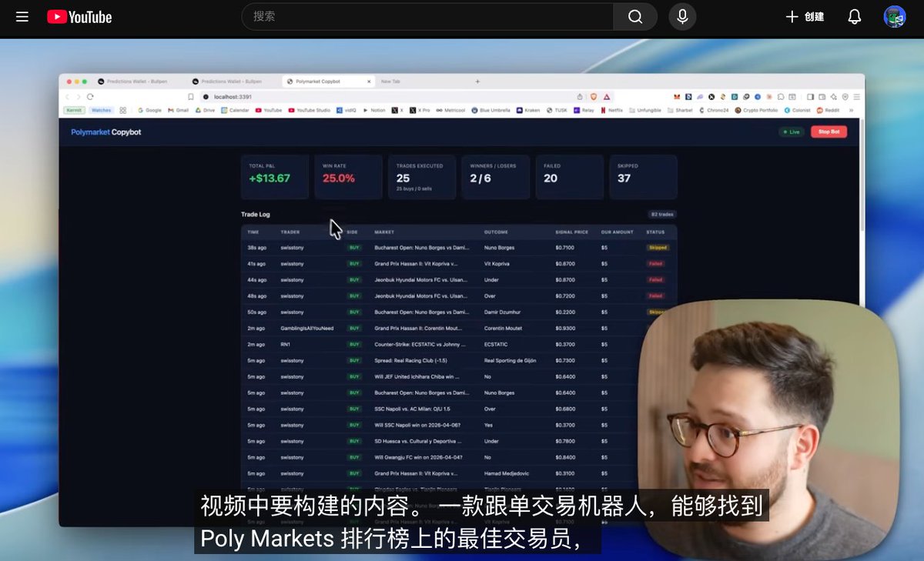The width and height of the screenshot is (924, 561).
Task: Click the Live status indicator
Action: [x=791, y=132]
